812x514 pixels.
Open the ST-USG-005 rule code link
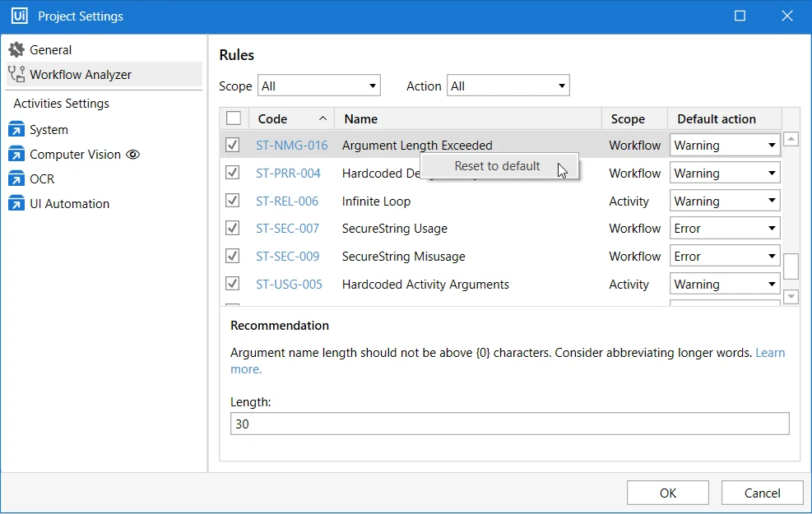(x=289, y=285)
